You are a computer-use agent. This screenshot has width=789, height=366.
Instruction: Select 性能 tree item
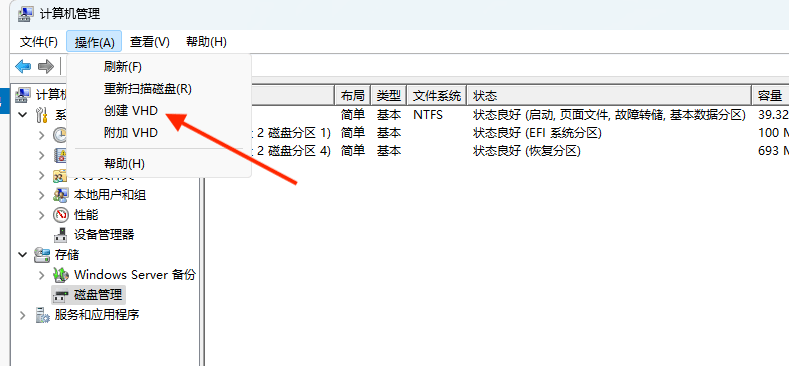(86, 215)
